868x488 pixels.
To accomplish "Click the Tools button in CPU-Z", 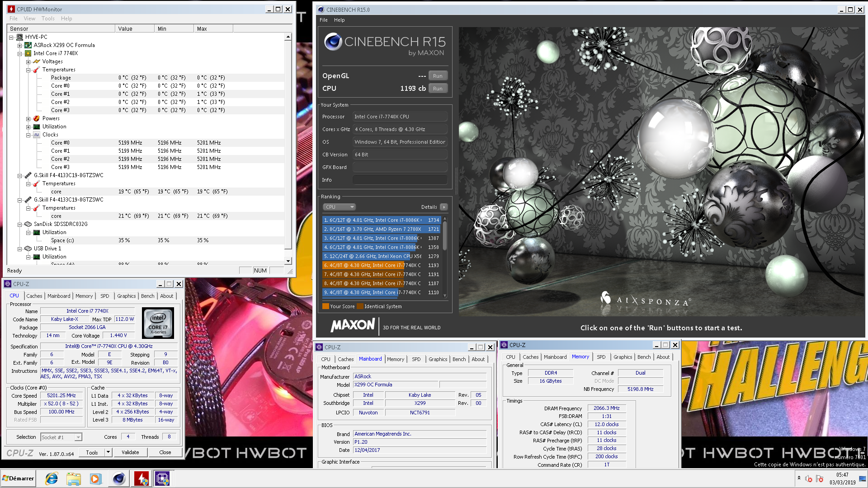I will click(92, 452).
